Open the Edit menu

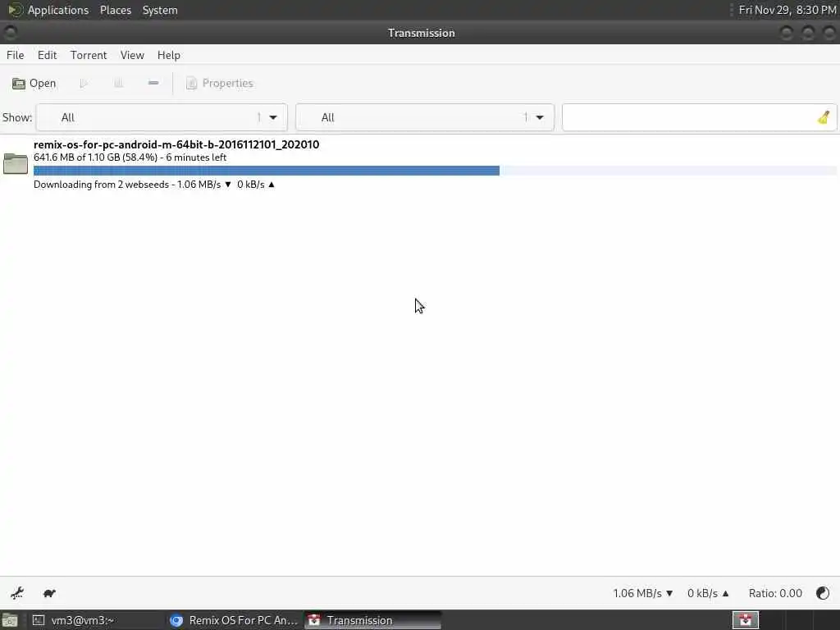47,55
